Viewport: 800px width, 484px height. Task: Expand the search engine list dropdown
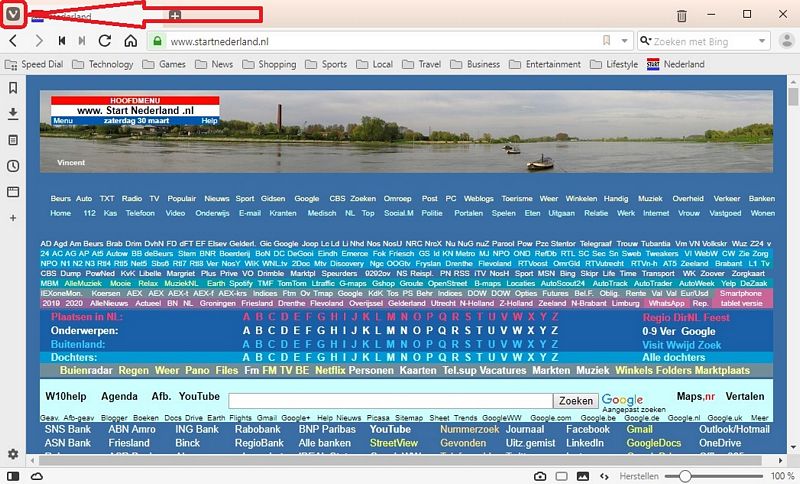762,41
